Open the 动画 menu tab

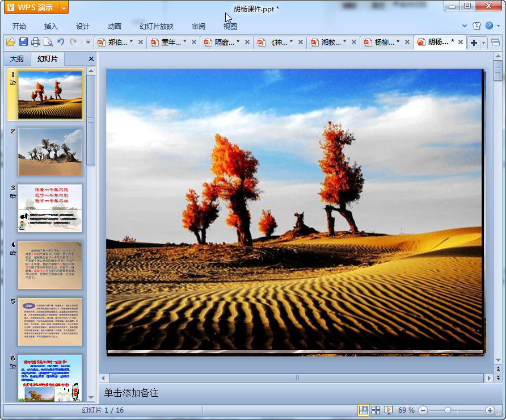(115, 27)
